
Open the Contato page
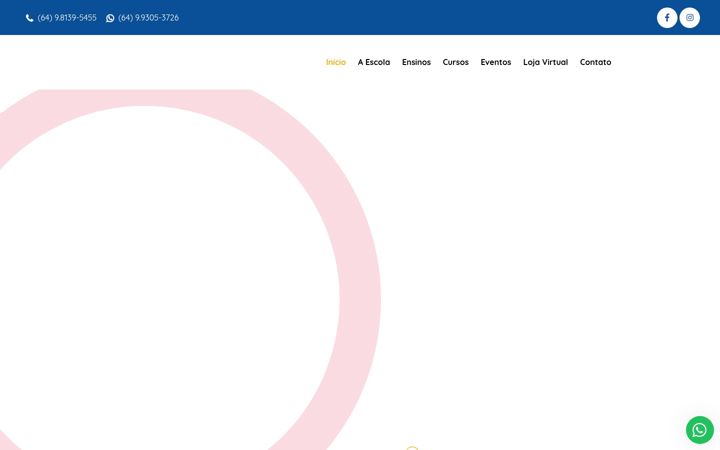[x=596, y=62]
